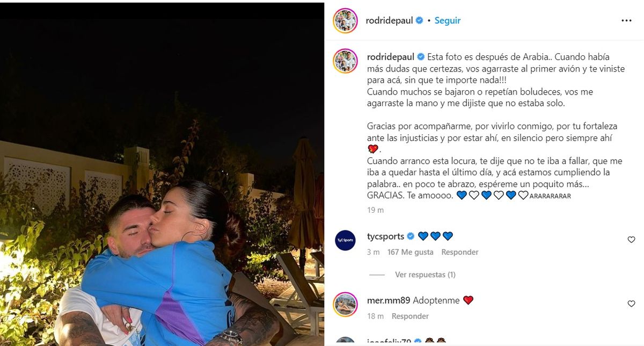Click the 19 m post timestamp
The height and width of the screenshot is (346, 644).
coord(375,210)
